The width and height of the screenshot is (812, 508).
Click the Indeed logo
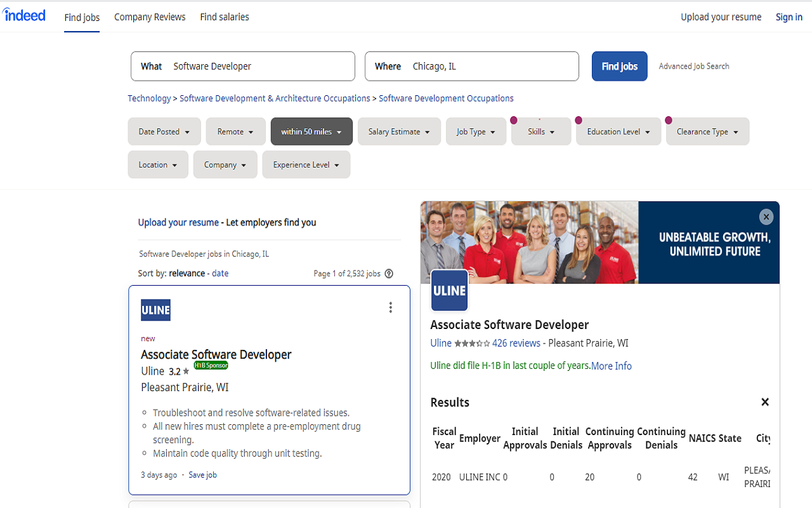[25, 15]
